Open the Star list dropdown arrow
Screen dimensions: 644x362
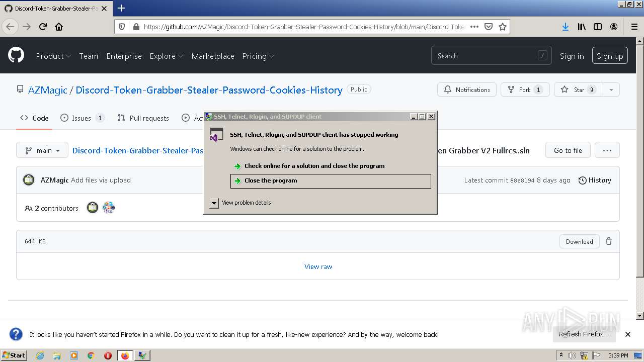[x=611, y=89]
